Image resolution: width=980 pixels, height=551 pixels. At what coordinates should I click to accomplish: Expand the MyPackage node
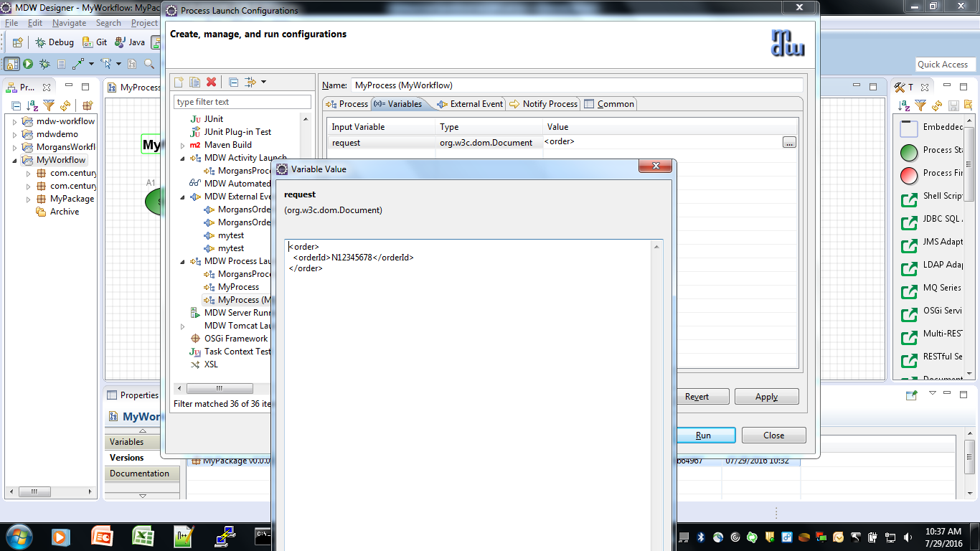pyautogui.click(x=28, y=199)
